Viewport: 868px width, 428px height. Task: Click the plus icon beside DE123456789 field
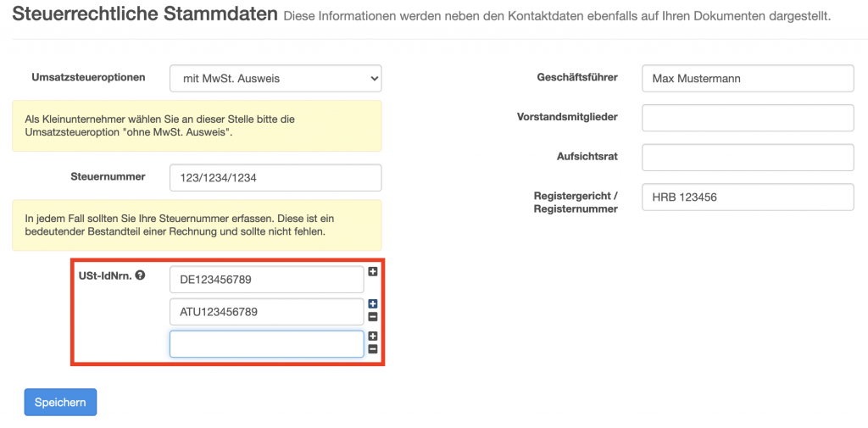373,272
